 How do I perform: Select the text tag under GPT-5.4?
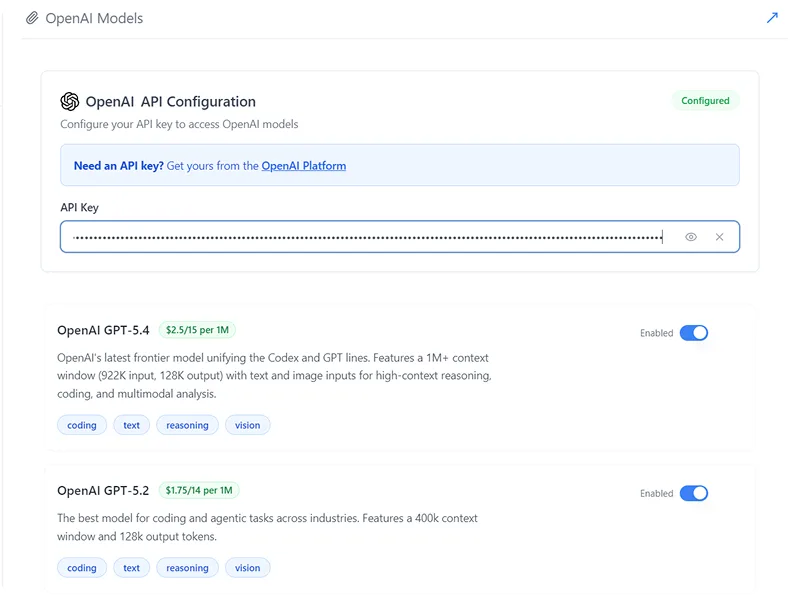[x=131, y=425]
